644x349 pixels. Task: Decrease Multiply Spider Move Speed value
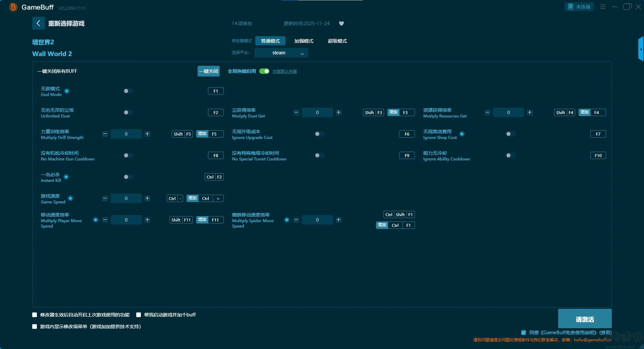[x=296, y=220]
